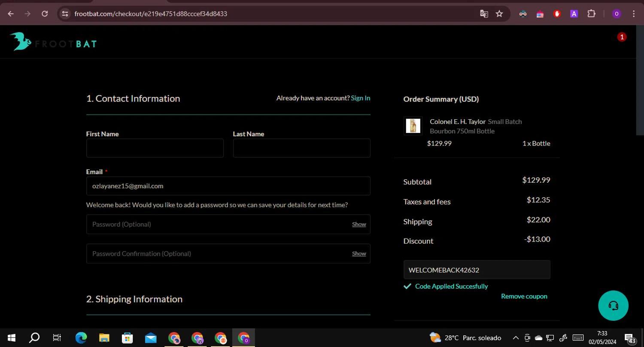Click the Discount -$13.00 value

[x=537, y=239]
